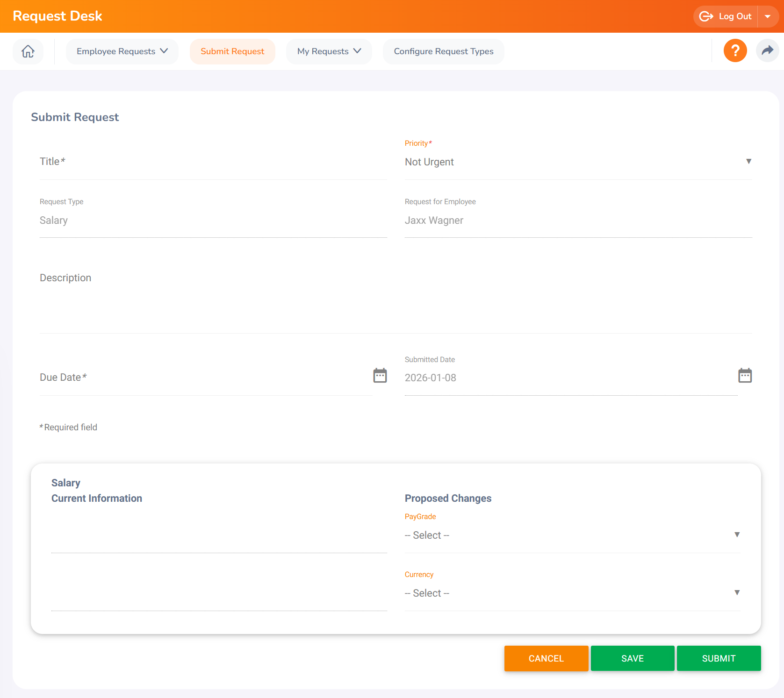Open the Submitted Date calendar picker

tap(745, 375)
